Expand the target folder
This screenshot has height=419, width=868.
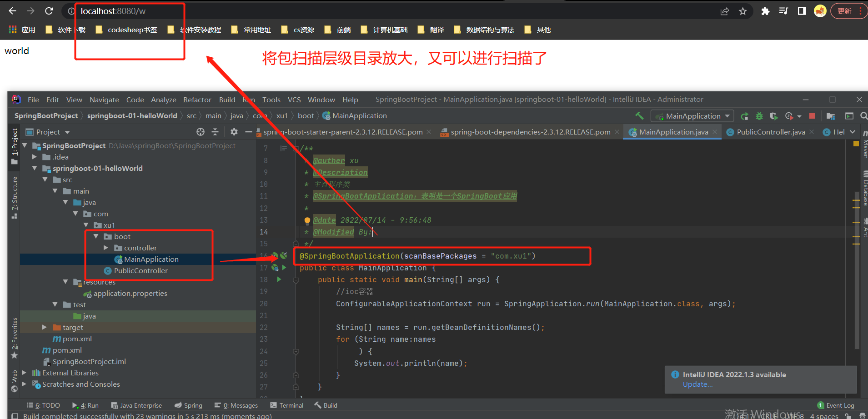45,327
